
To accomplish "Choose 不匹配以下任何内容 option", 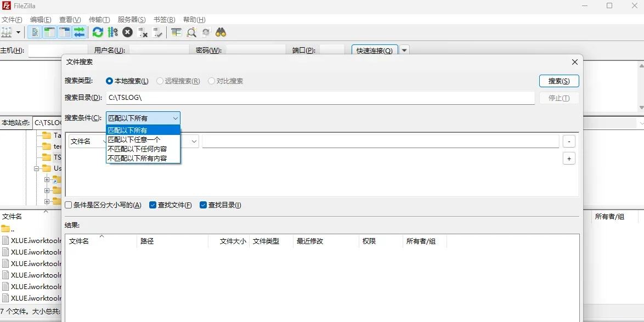I will coord(143,149).
